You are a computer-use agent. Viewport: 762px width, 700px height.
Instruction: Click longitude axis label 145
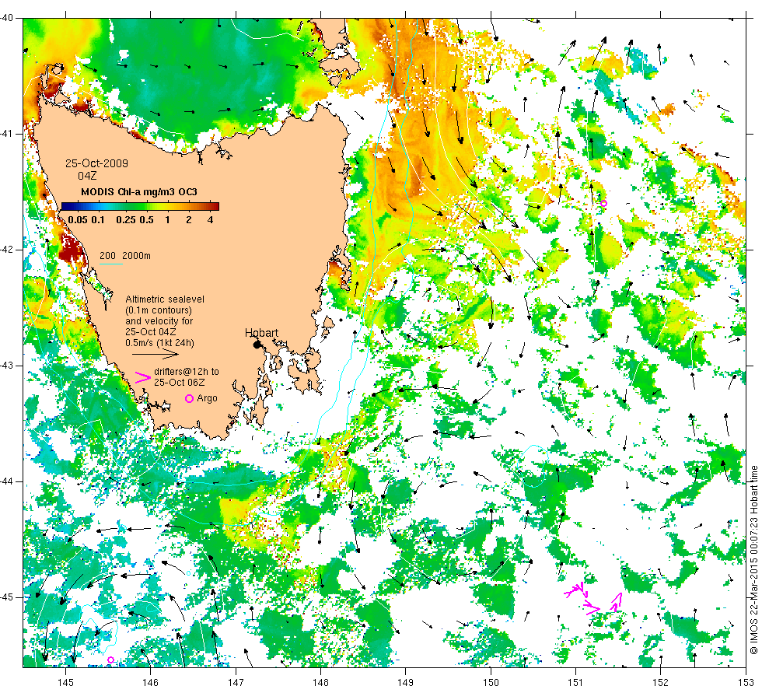pyautogui.click(x=65, y=683)
